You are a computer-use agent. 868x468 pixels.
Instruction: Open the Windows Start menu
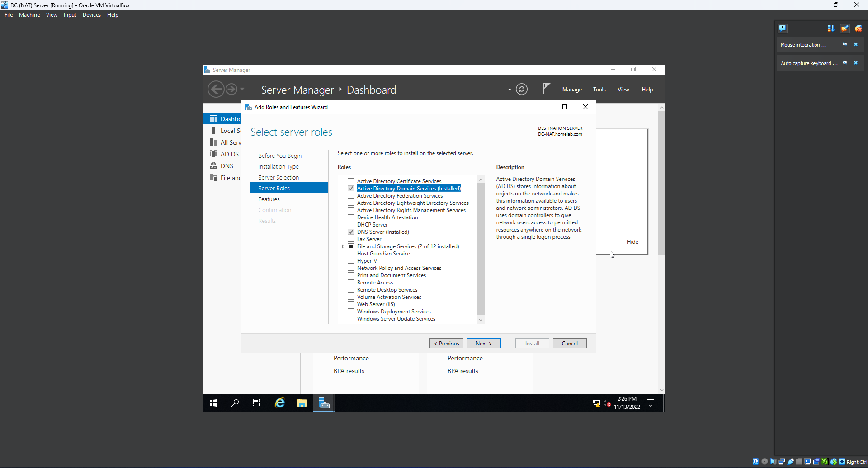coord(213,403)
